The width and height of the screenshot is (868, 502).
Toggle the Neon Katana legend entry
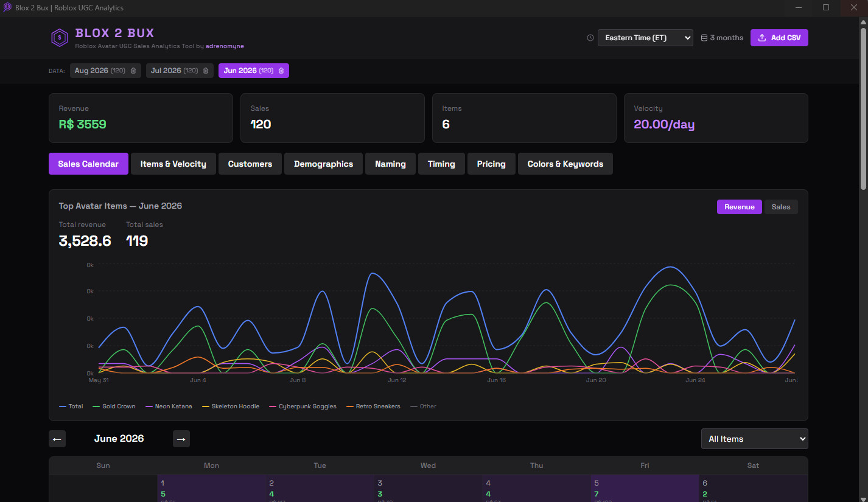(169, 406)
